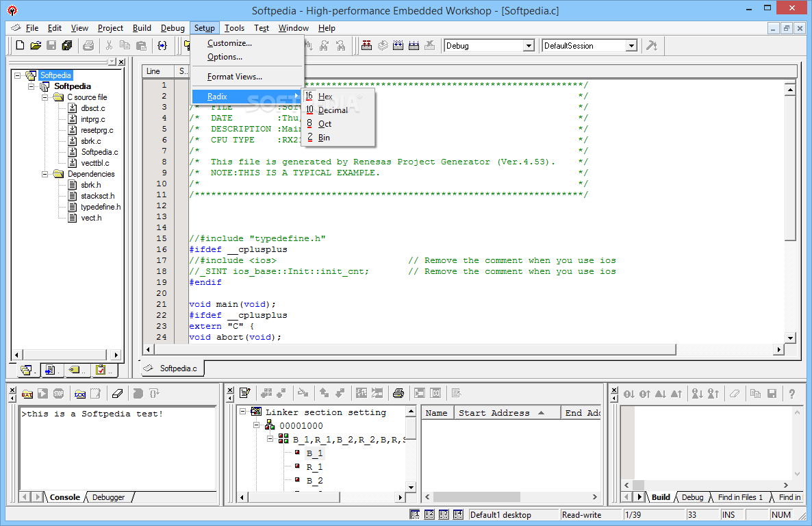
Task: Collapse the C source file folder
Action: 45,97
